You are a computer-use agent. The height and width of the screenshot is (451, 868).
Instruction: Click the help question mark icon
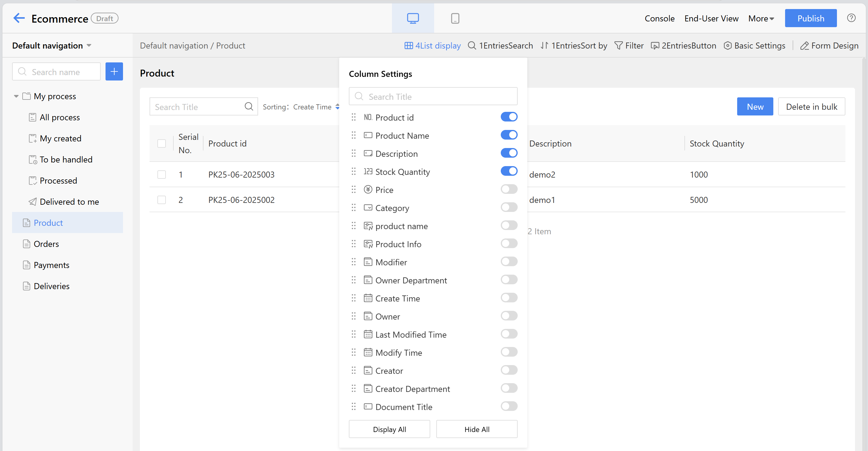[851, 18]
